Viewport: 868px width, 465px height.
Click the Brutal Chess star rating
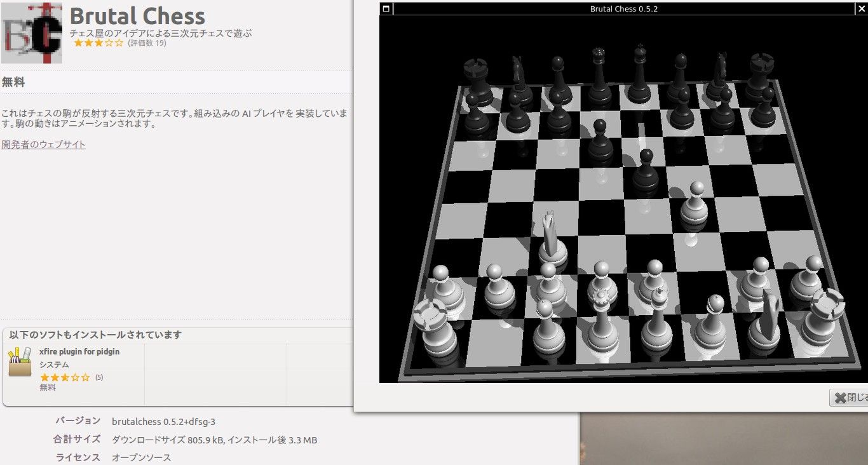pos(98,43)
